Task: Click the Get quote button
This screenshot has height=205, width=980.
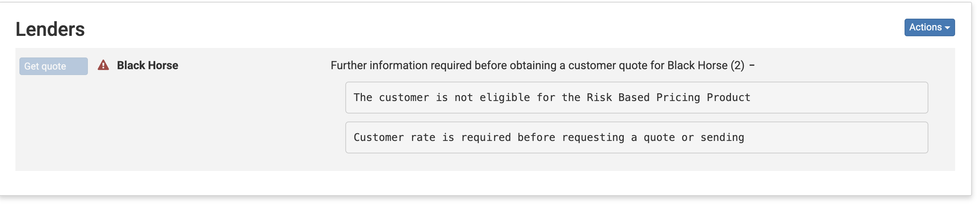Action: tap(53, 66)
